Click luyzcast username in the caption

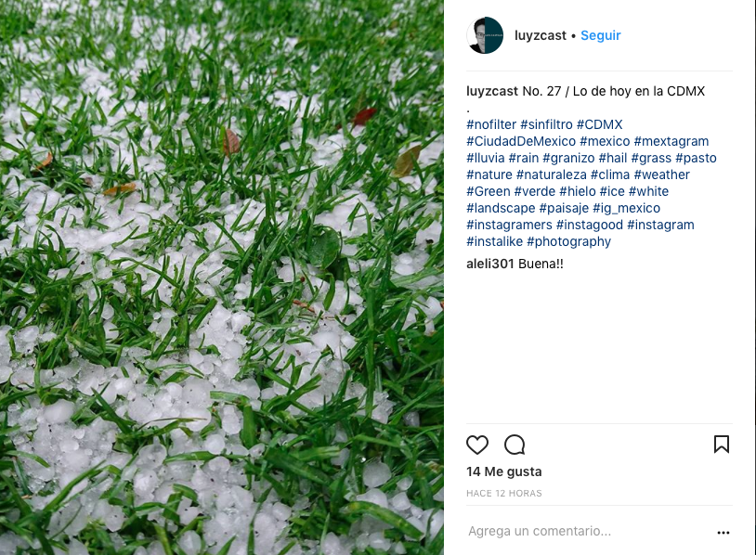point(492,91)
